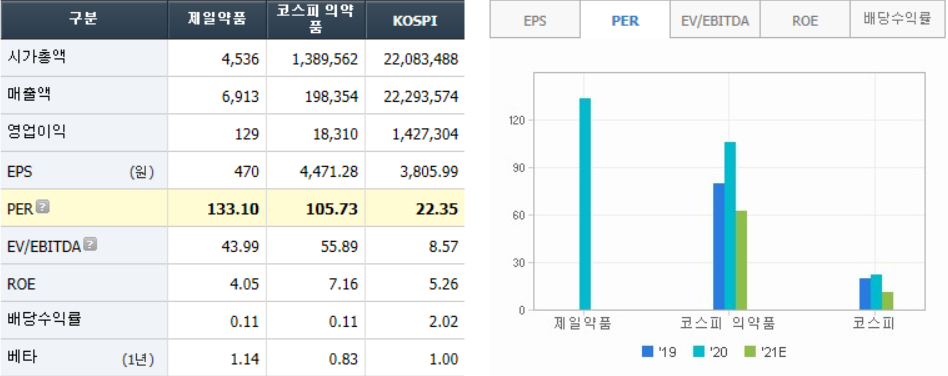
Task: Switch to the EPS chart tab
Action: coord(534,20)
